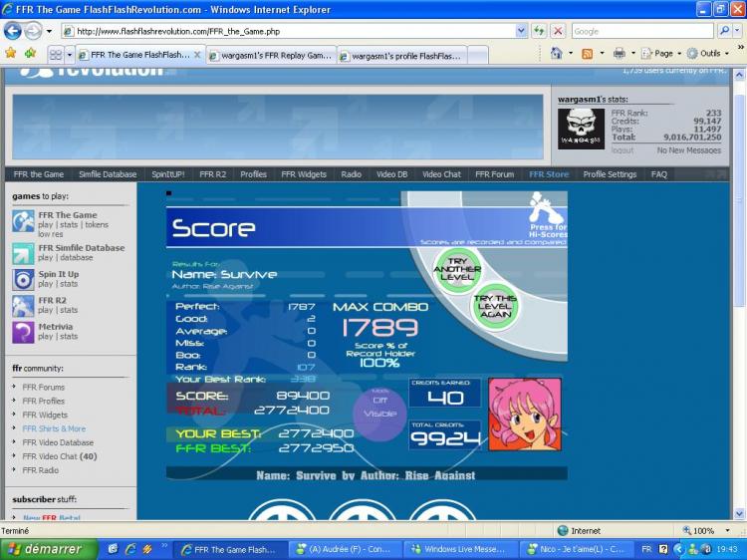Click the wargasm1 skull avatar
The width and height of the screenshot is (747, 560).
[581, 129]
